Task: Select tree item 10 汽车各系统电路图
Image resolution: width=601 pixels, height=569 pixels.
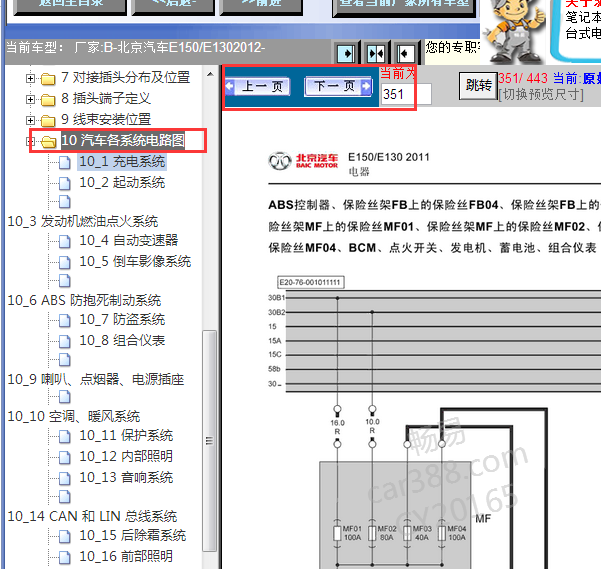Action: (123, 140)
